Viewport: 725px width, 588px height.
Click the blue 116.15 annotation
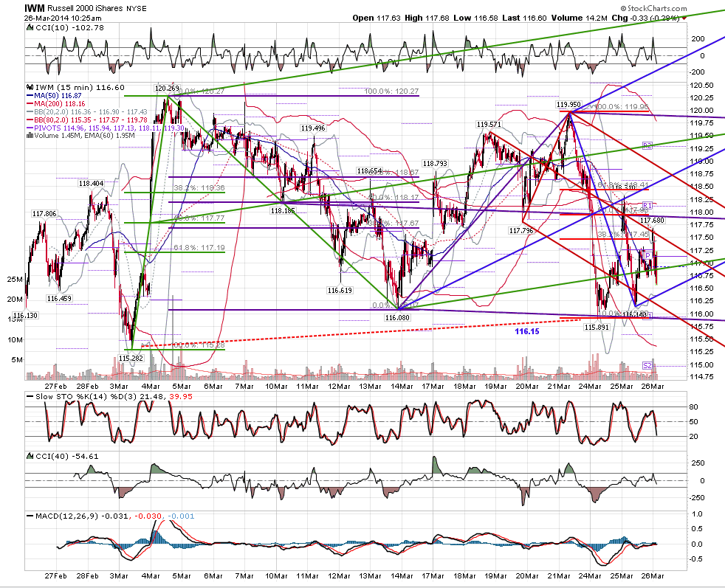(527, 331)
